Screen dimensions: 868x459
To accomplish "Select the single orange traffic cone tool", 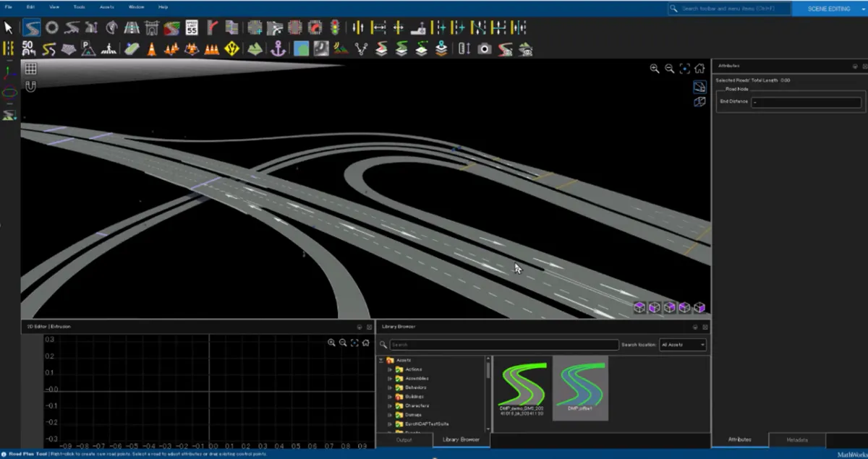I will pos(152,48).
